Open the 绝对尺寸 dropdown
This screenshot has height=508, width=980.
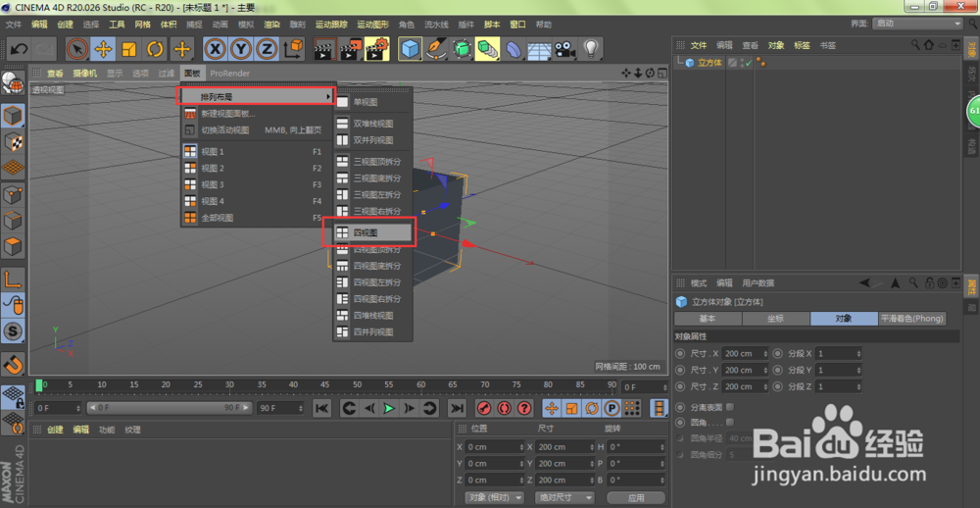[x=564, y=498]
